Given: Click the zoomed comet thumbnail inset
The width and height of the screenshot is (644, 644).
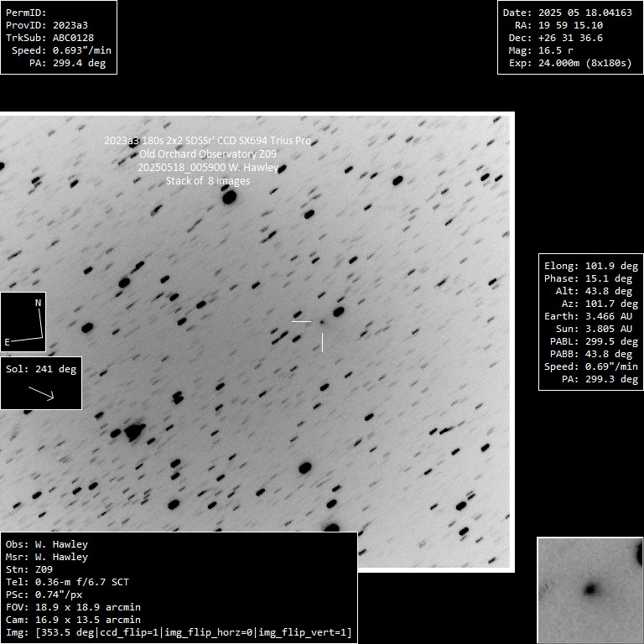Looking at the screenshot, I should click(x=590, y=590).
